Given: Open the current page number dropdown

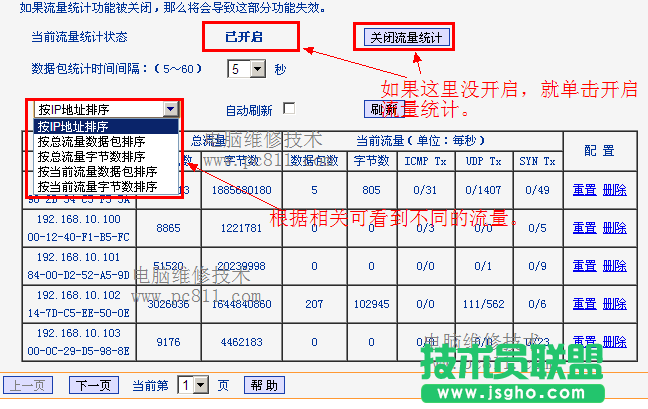Looking at the screenshot, I should (x=200, y=385).
